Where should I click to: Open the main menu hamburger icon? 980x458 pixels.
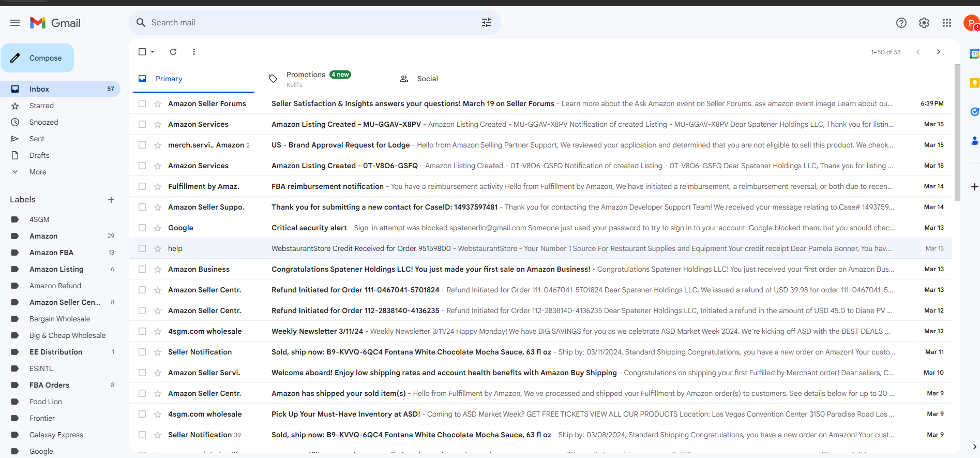point(15,23)
